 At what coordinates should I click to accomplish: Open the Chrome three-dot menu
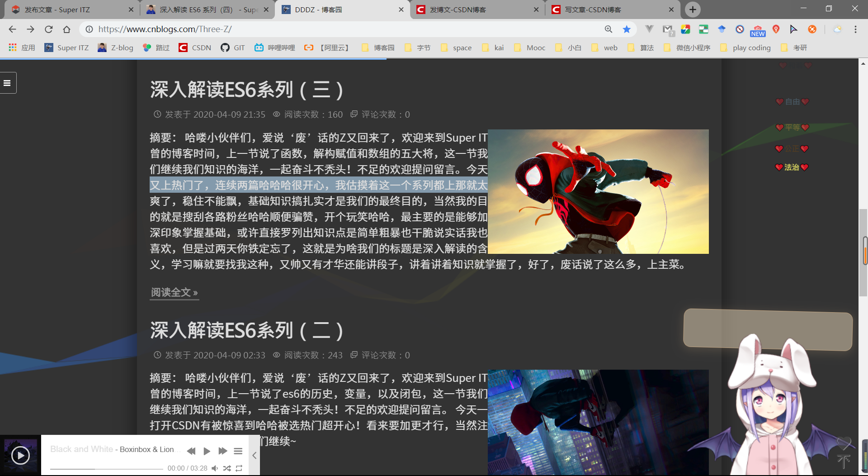(855, 29)
